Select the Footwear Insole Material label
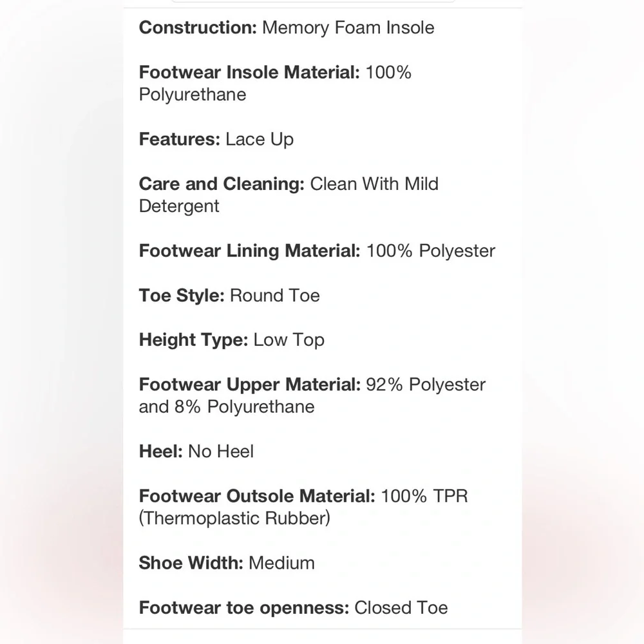Image resolution: width=644 pixels, height=644 pixels. [249, 72]
